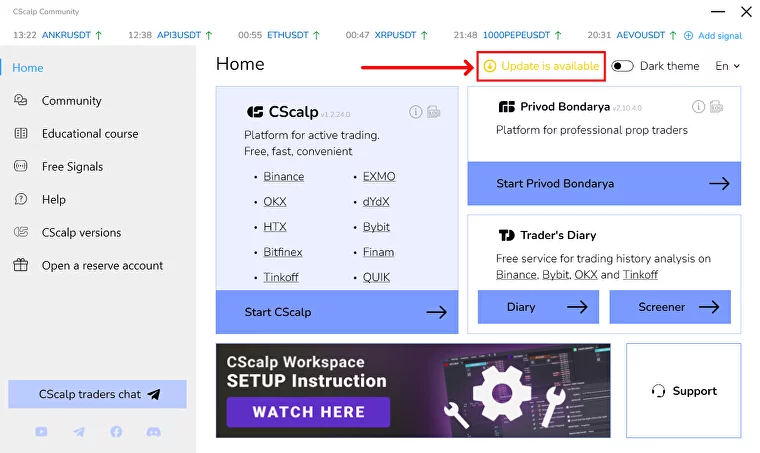Viewport: 760px width, 453px height.
Task: Click the Update is available link
Action: pos(542,66)
